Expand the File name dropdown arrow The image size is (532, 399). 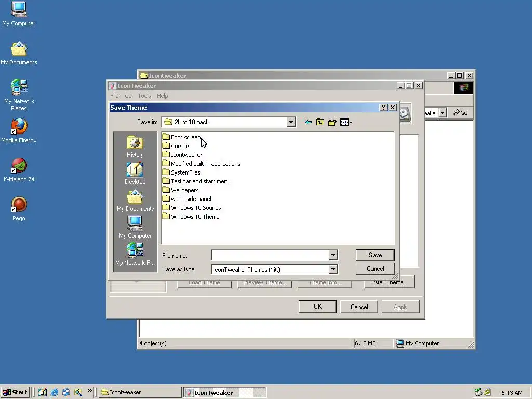click(x=333, y=255)
